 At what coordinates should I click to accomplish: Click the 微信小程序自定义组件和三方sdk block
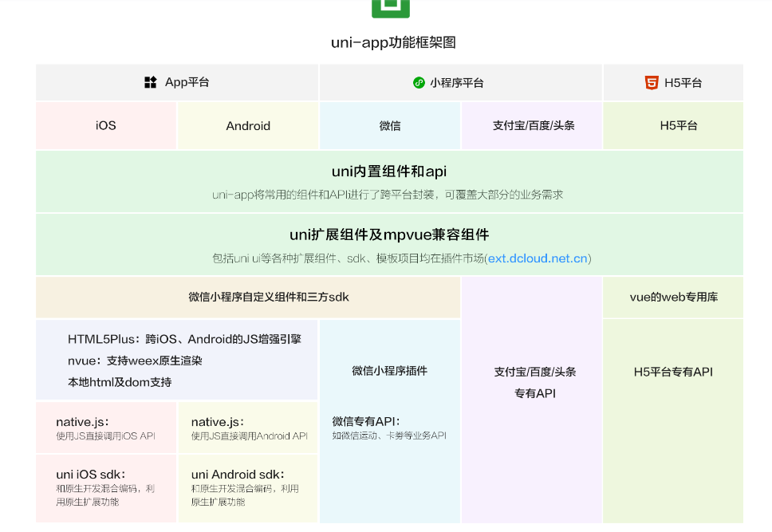tap(248, 297)
